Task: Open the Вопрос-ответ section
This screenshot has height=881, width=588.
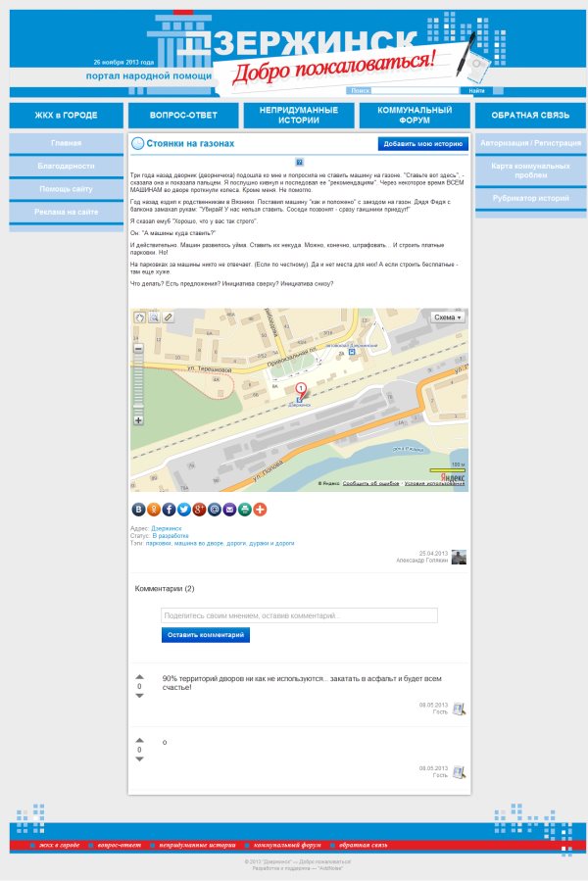Action: 183,116
